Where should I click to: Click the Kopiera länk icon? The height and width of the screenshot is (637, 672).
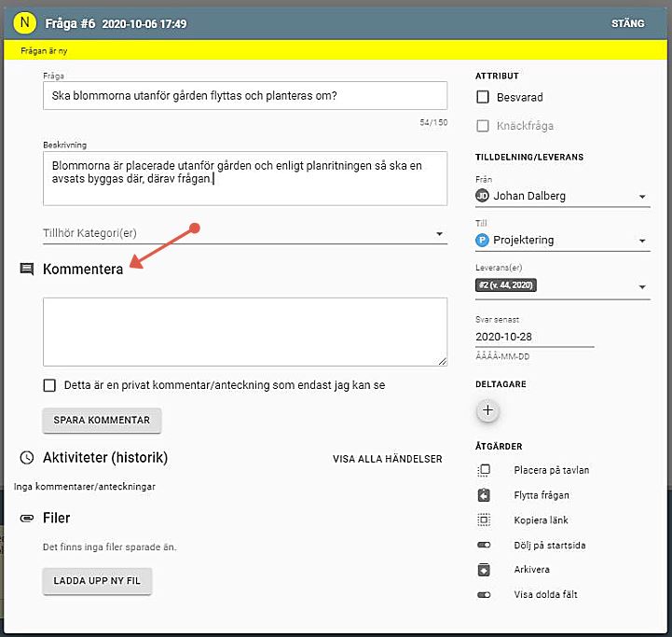[x=484, y=520]
